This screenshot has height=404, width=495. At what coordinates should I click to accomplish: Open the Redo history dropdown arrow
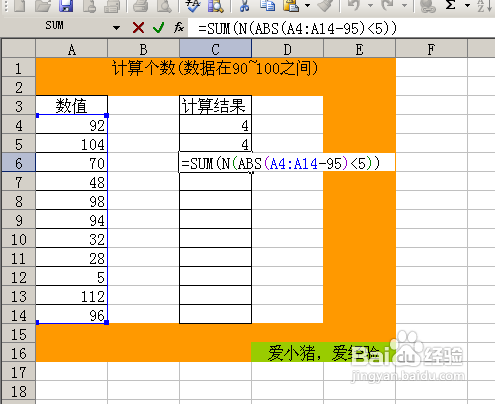[404, 5]
